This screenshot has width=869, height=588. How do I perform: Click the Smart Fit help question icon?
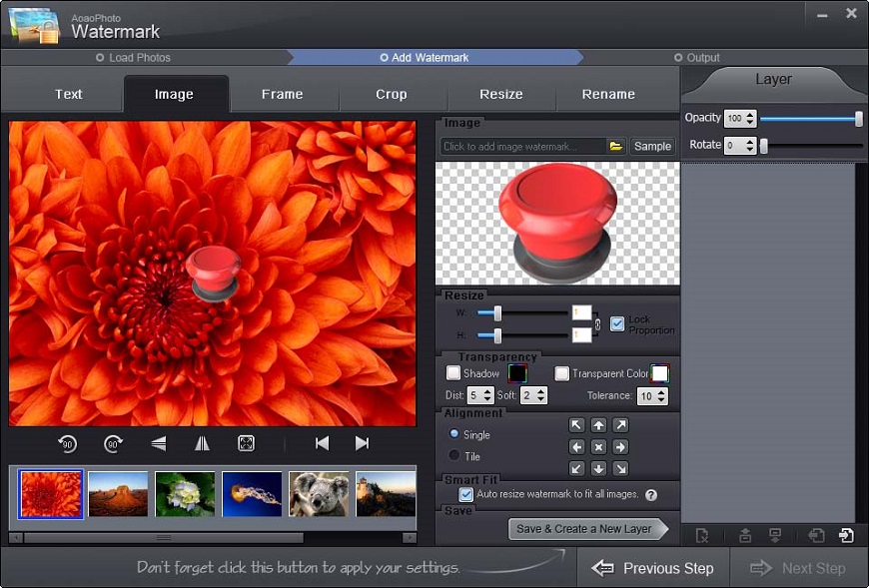[x=651, y=494]
